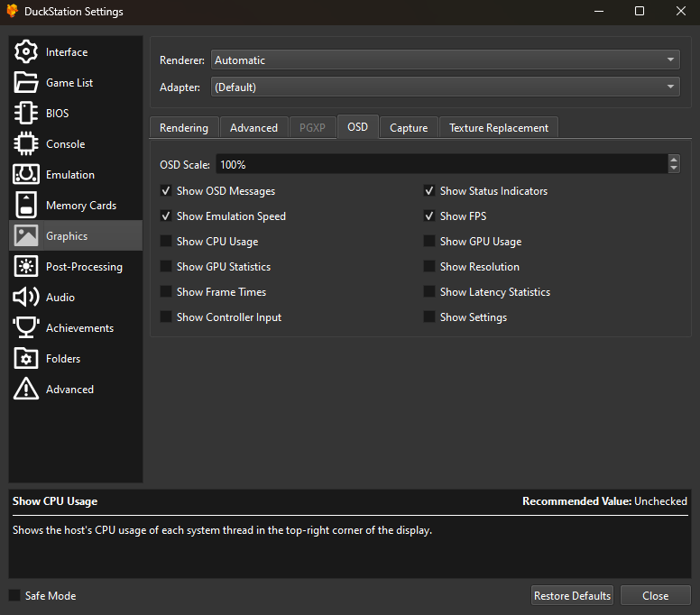Open Advanced warning triangle icon
The image size is (700, 615).
26,389
